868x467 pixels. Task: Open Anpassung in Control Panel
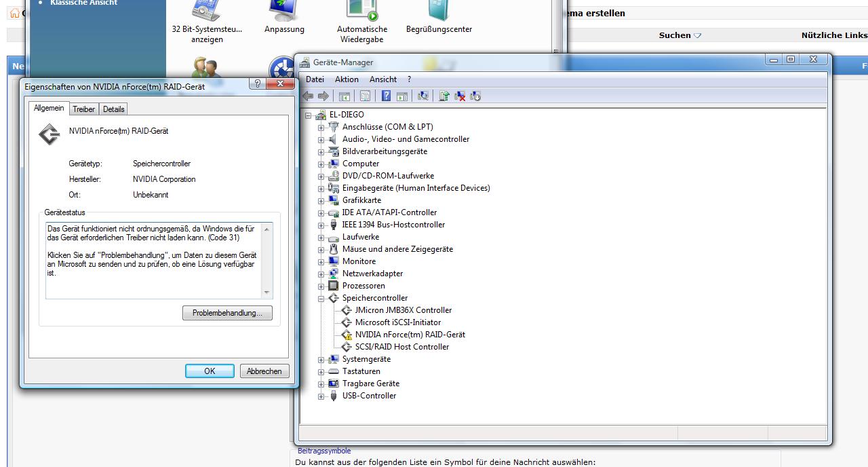284,18
